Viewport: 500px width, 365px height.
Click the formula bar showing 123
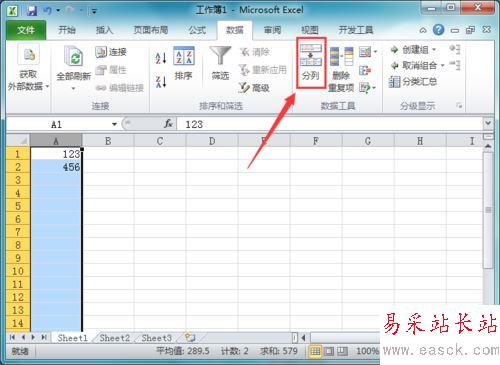[330, 125]
